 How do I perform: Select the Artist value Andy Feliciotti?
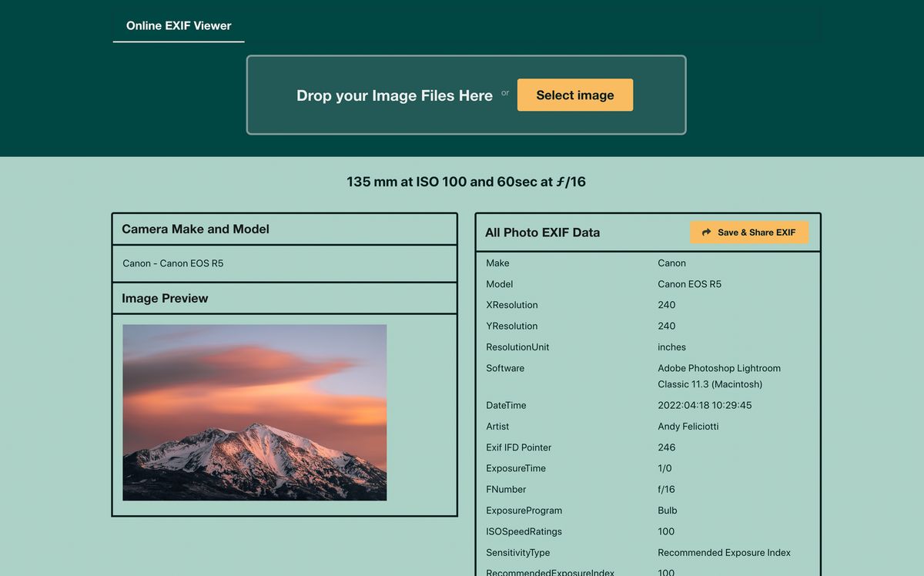tap(688, 426)
